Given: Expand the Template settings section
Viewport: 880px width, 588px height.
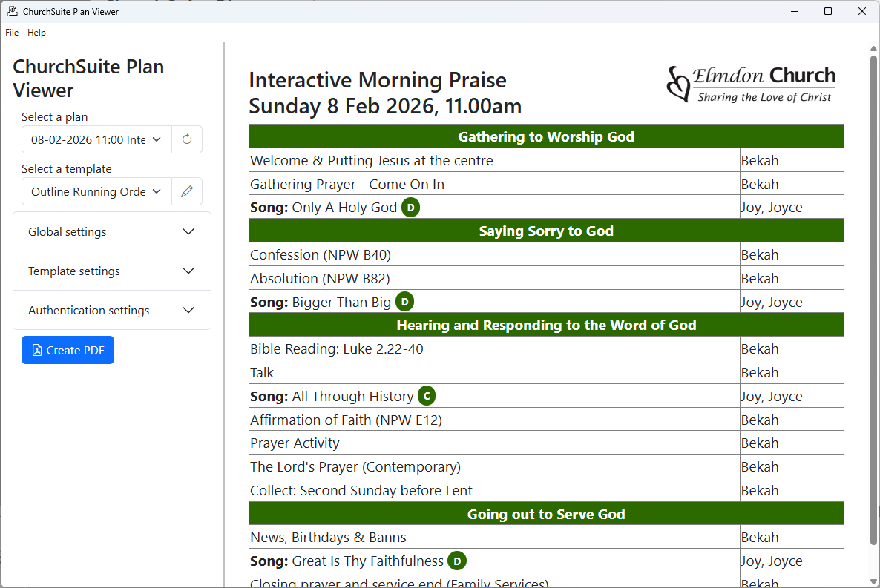Looking at the screenshot, I should (112, 271).
